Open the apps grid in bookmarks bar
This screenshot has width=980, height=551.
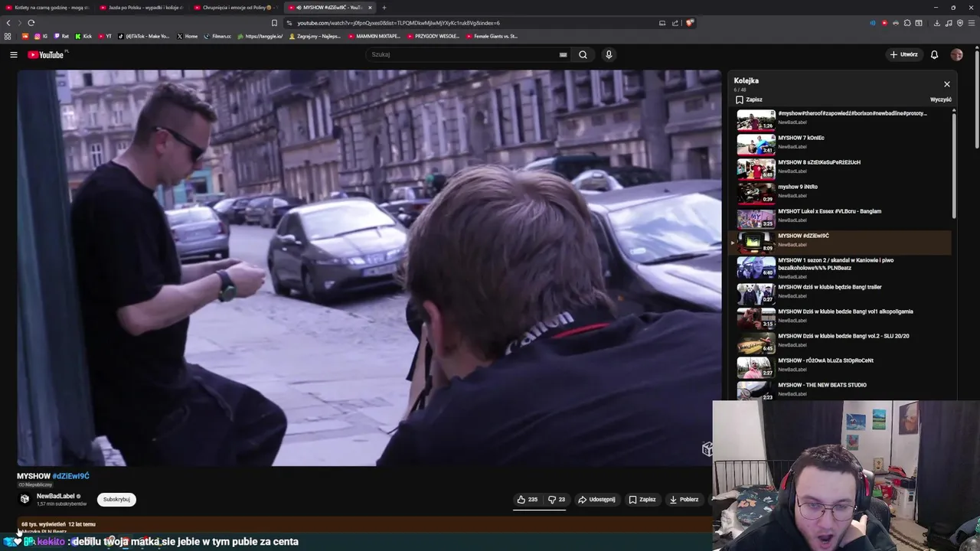[x=8, y=36]
